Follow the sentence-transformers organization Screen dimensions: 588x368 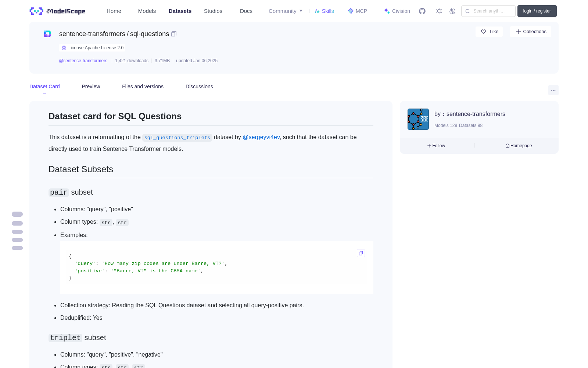pyautogui.click(x=436, y=146)
